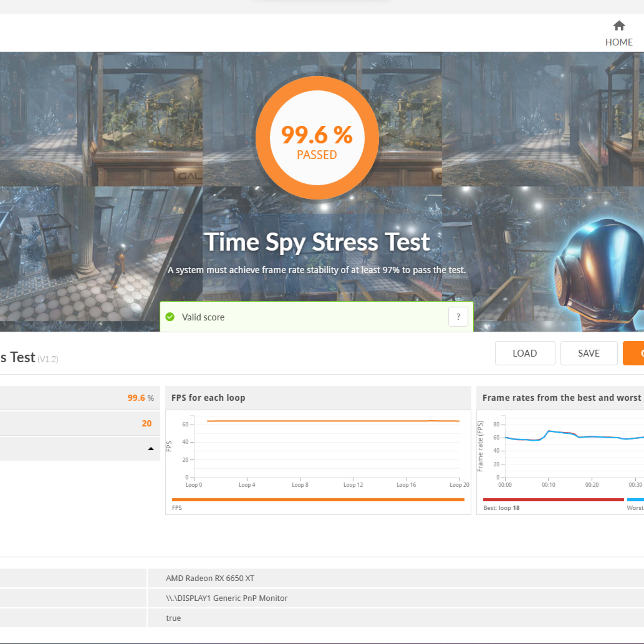
Task: Select the DISPLAY1 Generic PnP Monitor text
Action: point(227,598)
